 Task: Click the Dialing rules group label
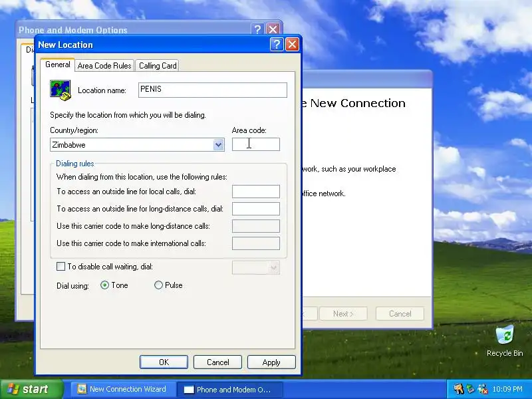[x=75, y=164]
